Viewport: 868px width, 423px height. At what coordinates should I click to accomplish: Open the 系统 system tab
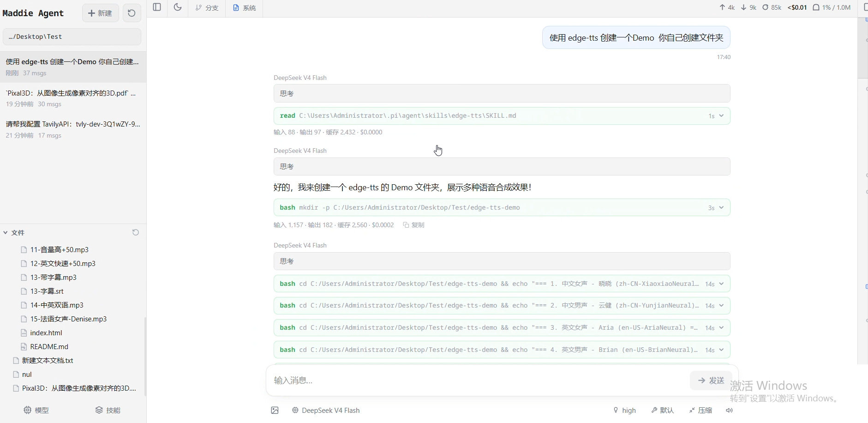coord(244,8)
